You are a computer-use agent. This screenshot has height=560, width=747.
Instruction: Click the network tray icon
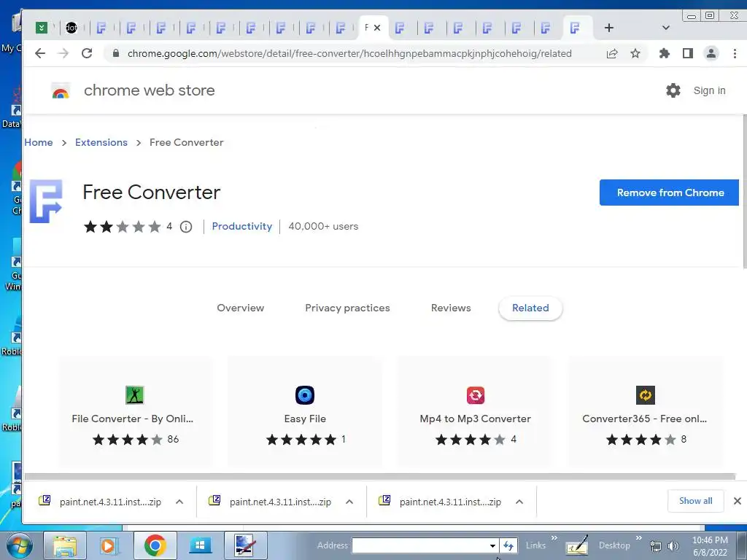(x=656, y=546)
